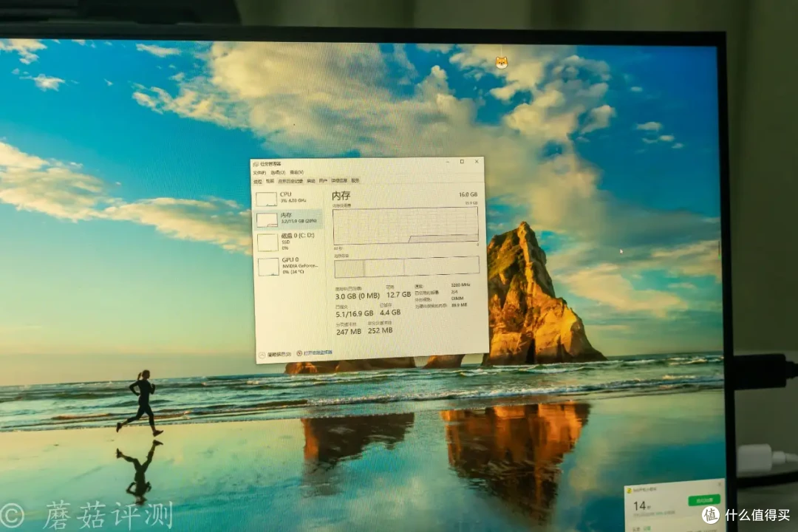Screen dimensions: 798x532
Task: Open the 查看(V) menu in Task Manager
Action: 297,173
